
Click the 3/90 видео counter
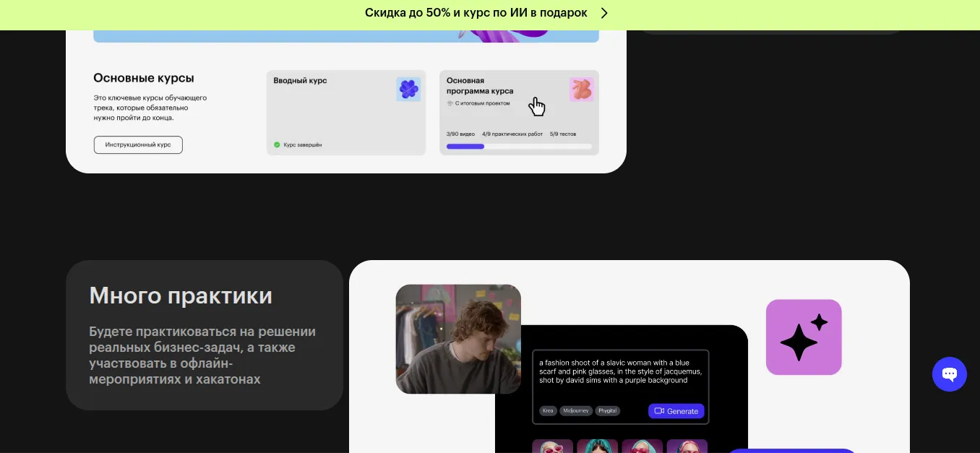pos(460,134)
